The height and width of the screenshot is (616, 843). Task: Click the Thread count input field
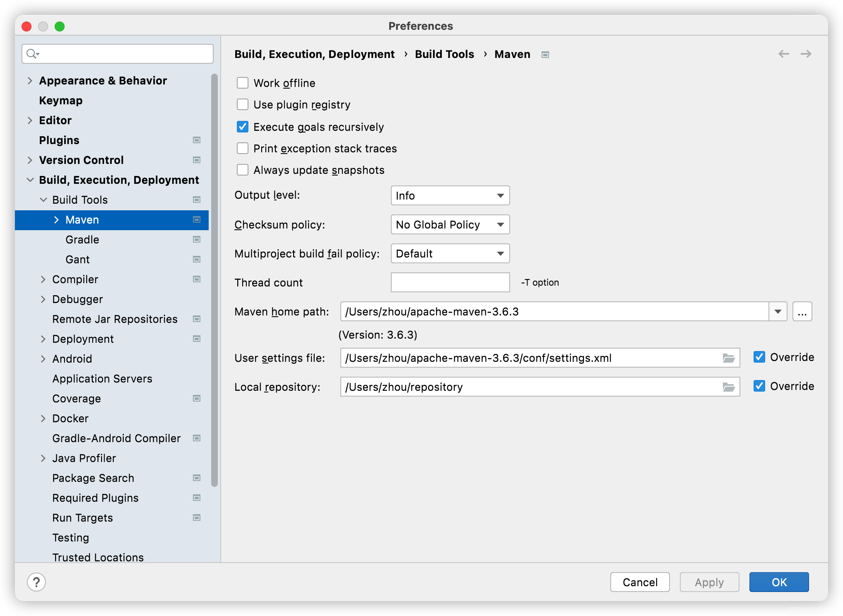point(450,282)
